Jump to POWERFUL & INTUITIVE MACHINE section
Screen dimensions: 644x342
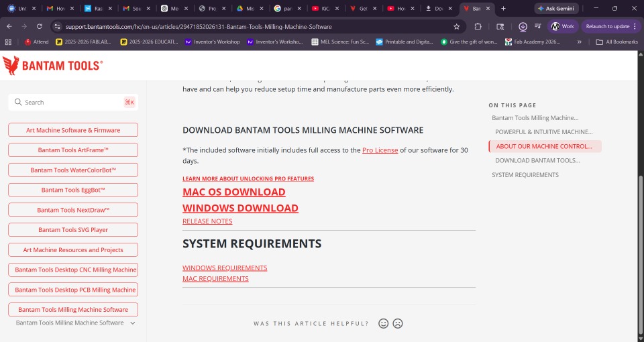(x=544, y=132)
